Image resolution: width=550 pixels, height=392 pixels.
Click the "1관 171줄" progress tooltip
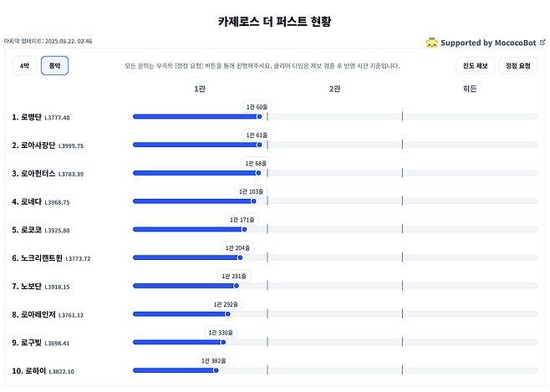[x=244, y=220]
